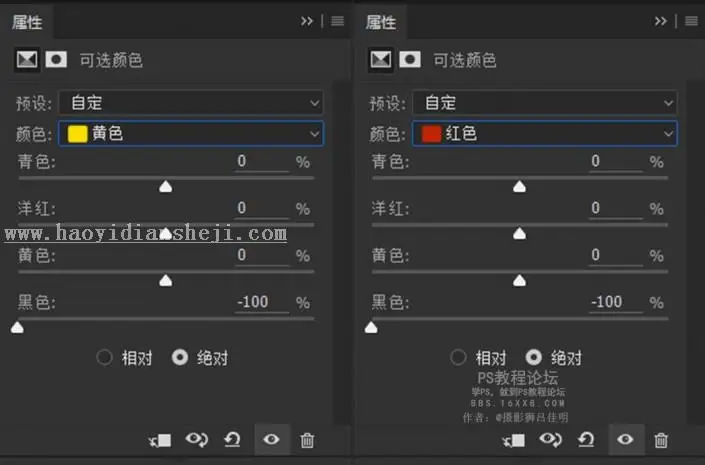Click the adjustment icon in the red panel

(x=381, y=59)
